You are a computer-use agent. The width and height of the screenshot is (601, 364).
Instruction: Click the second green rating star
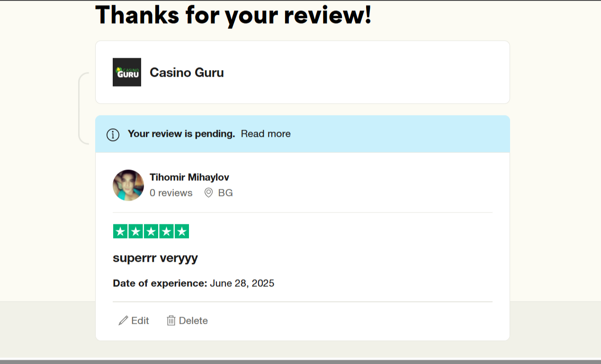tap(136, 231)
